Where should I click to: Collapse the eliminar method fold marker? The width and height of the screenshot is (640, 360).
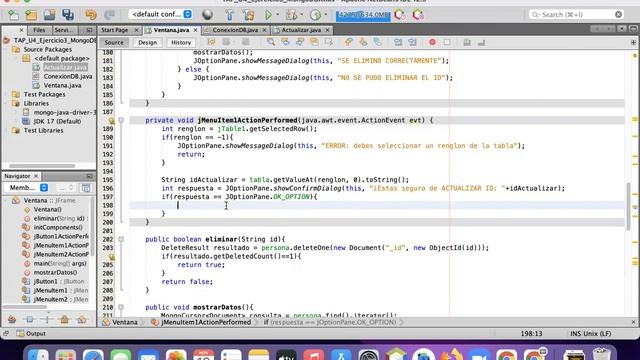point(121,239)
